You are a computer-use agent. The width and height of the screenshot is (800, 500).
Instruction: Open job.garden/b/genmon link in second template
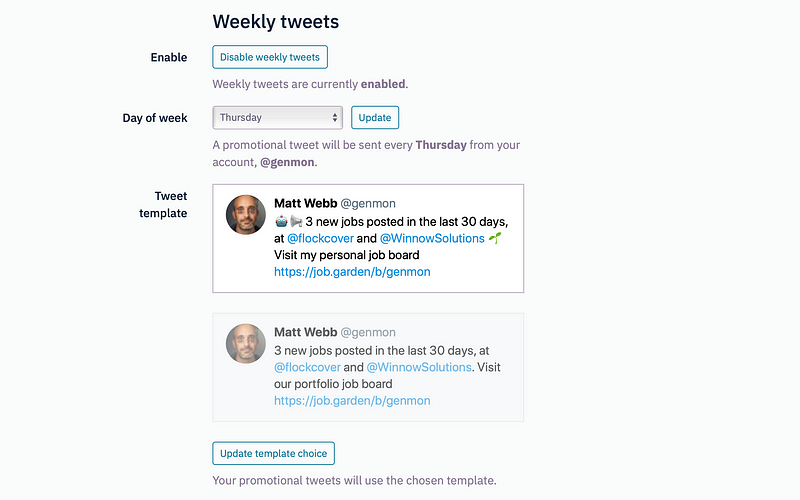coord(352,401)
